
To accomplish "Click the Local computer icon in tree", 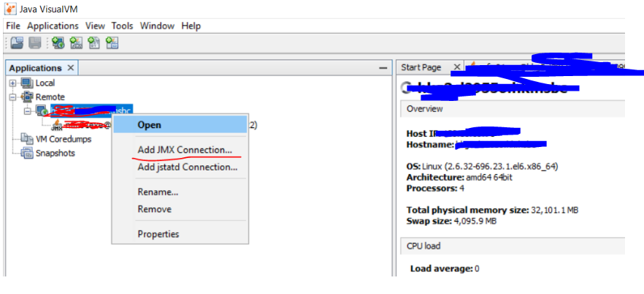I will click(x=27, y=83).
